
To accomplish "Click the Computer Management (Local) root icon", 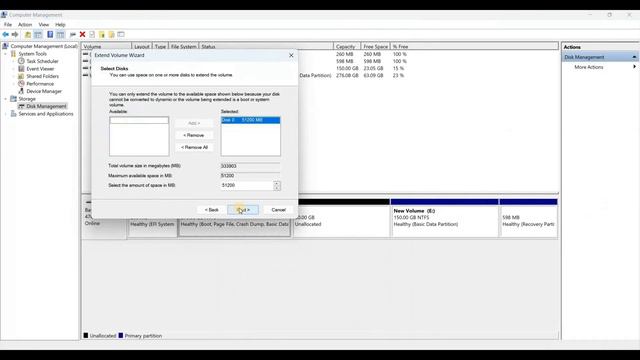I will tap(5, 46).
